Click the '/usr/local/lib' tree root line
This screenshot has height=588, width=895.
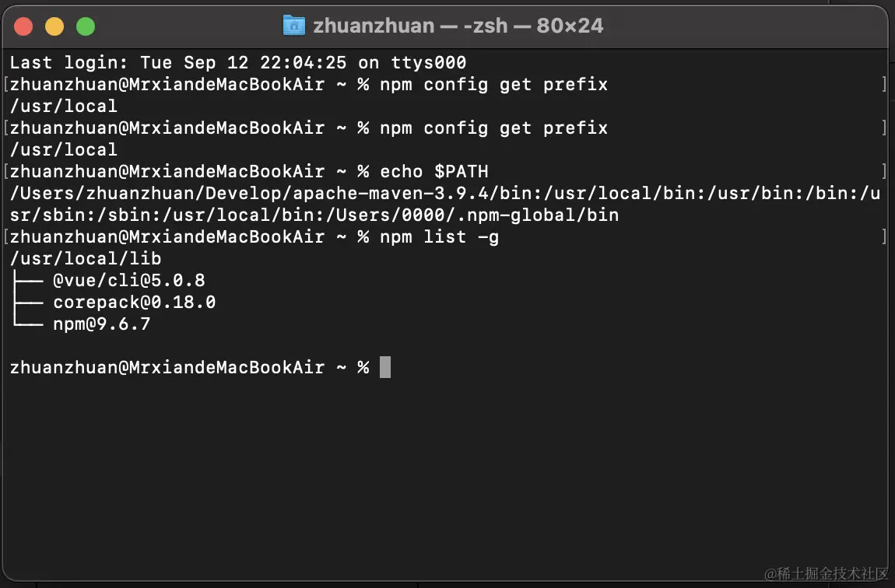pyautogui.click(x=86, y=259)
